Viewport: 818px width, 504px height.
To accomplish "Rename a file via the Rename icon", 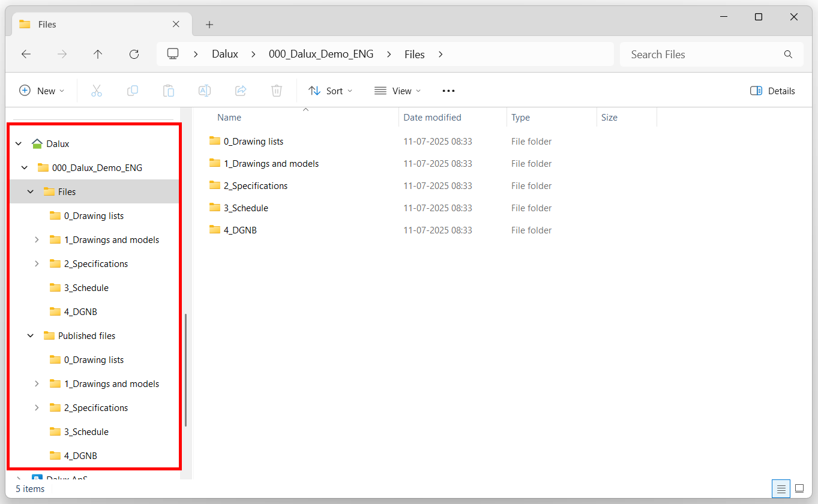I will pyautogui.click(x=204, y=91).
